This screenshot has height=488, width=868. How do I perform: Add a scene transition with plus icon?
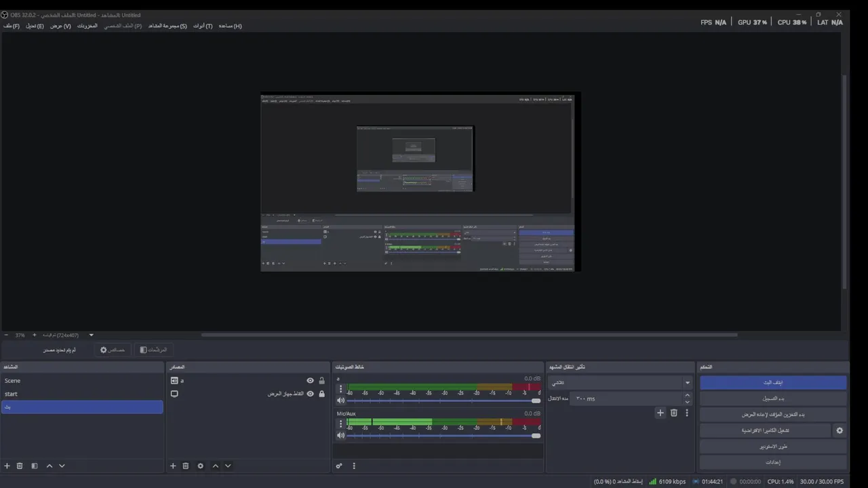pos(660,413)
